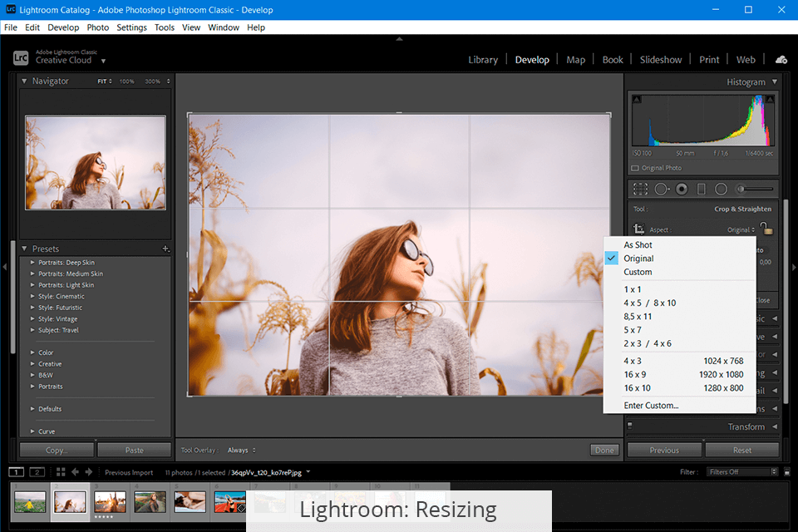The image size is (798, 532).
Task: Open the cloud sync status icon
Action: [x=781, y=60]
